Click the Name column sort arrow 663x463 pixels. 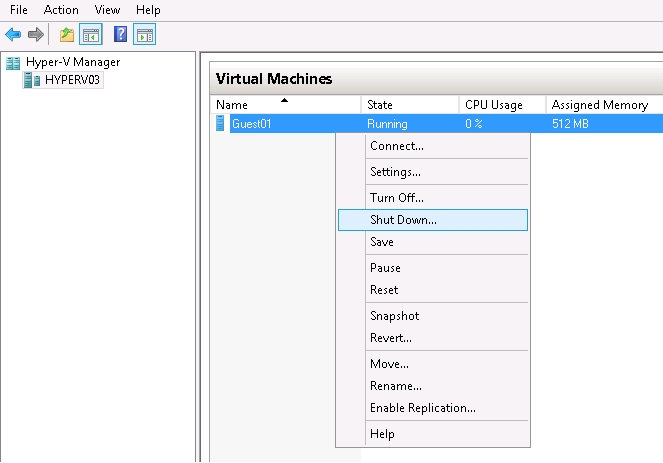click(285, 100)
